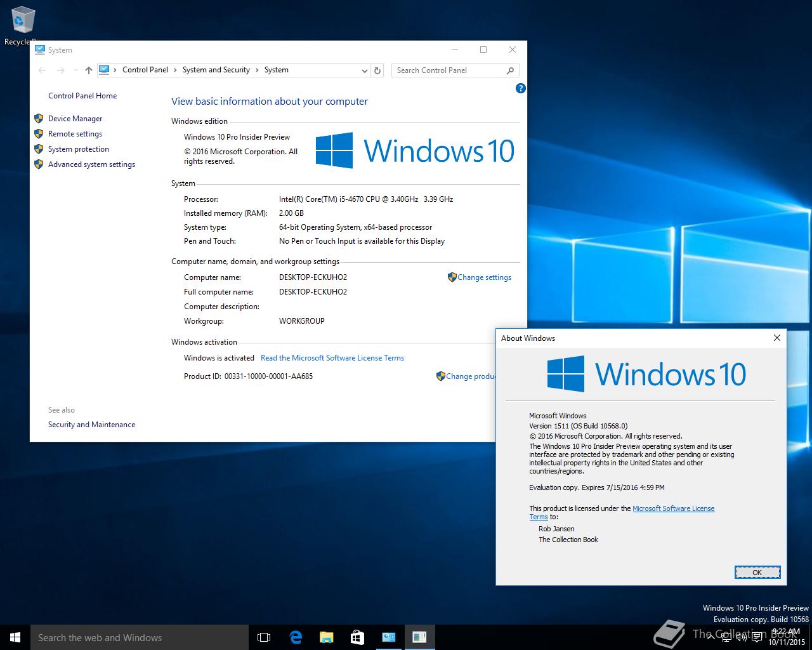Expand the address bar history dropdown

coord(364,70)
